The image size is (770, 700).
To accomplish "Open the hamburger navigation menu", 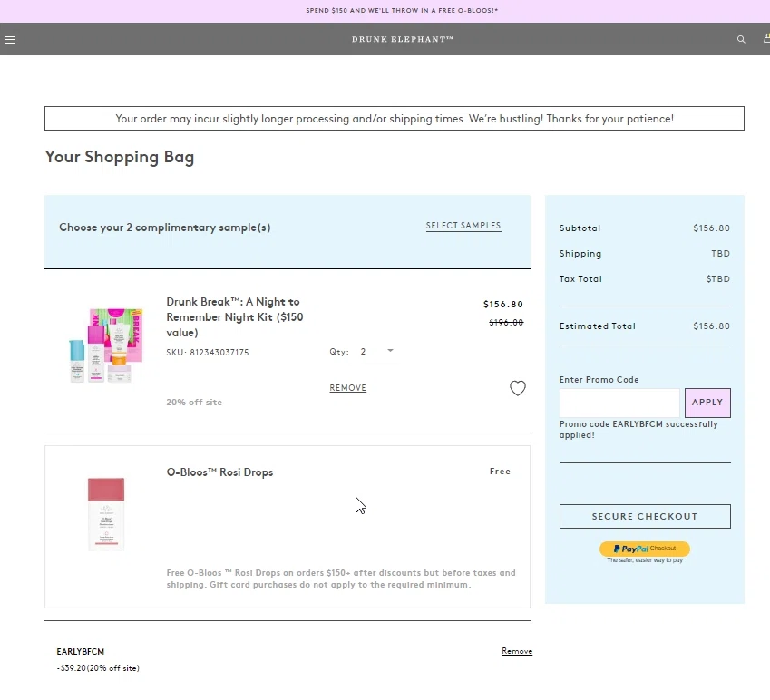I will (10, 40).
